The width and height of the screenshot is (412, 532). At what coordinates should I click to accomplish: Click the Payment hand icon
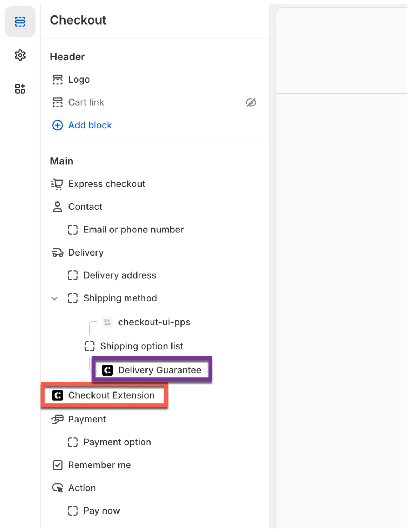pyautogui.click(x=57, y=419)
